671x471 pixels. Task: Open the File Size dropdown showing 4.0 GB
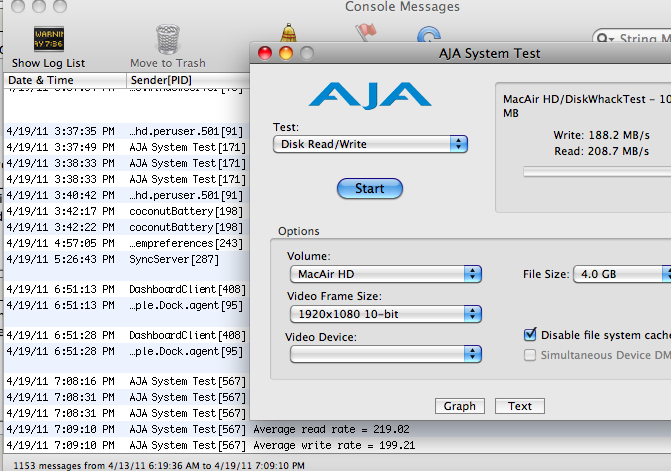coord(622,274)
